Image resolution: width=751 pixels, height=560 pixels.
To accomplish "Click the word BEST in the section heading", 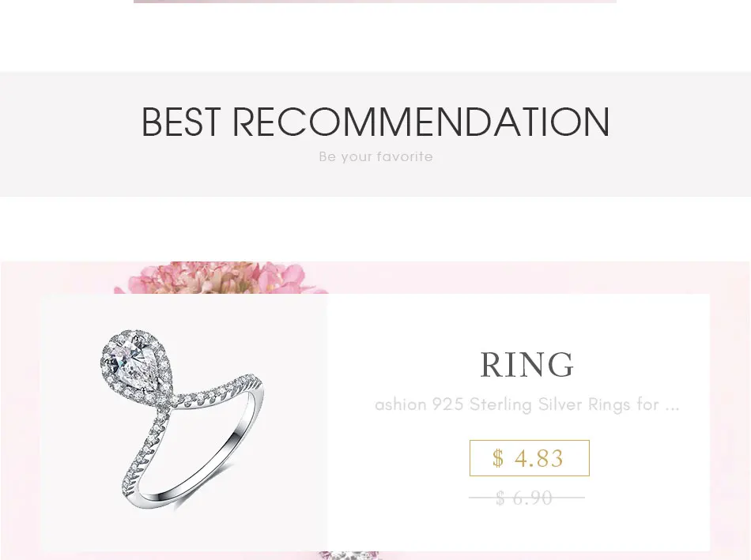I will tap(181, 122).
